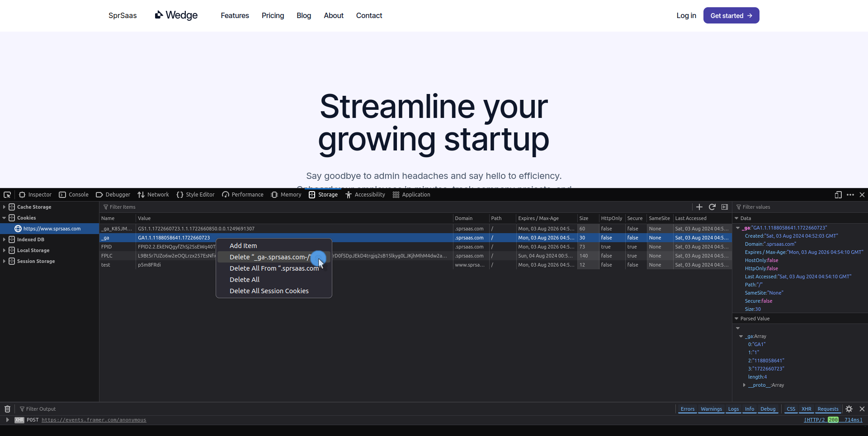
Task: Choose Delete All from context menu
Action: (245, 280)
